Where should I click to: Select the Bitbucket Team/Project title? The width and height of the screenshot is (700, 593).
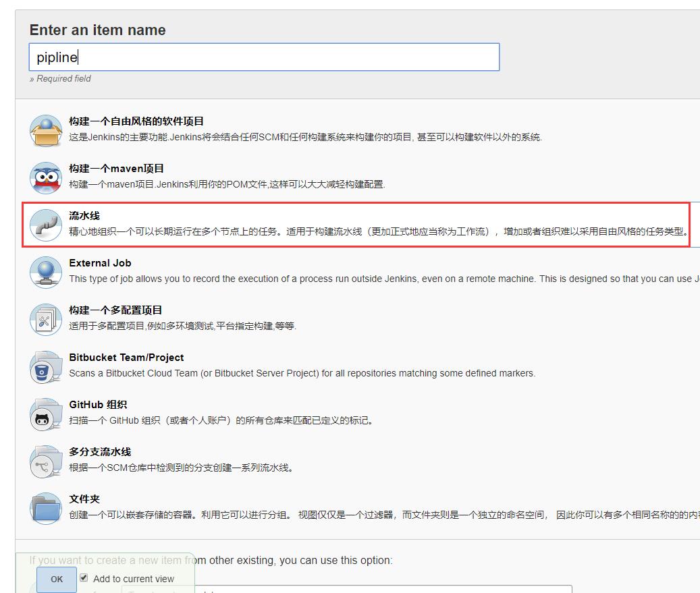point(126,358)
